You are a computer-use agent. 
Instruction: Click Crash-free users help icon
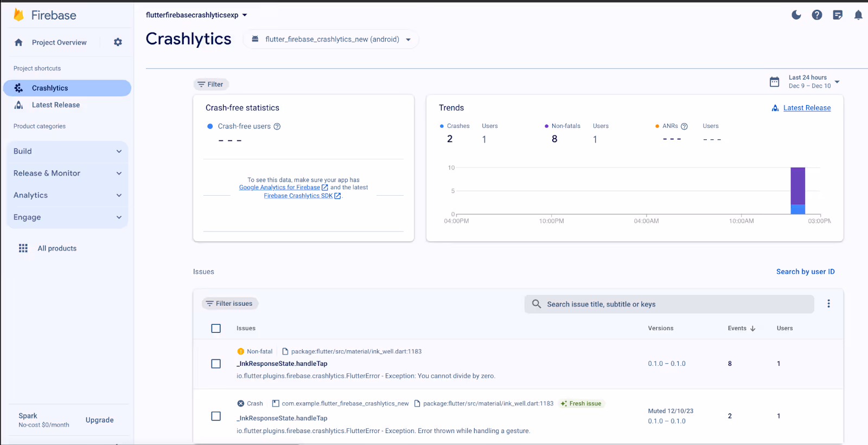point(277,126)
